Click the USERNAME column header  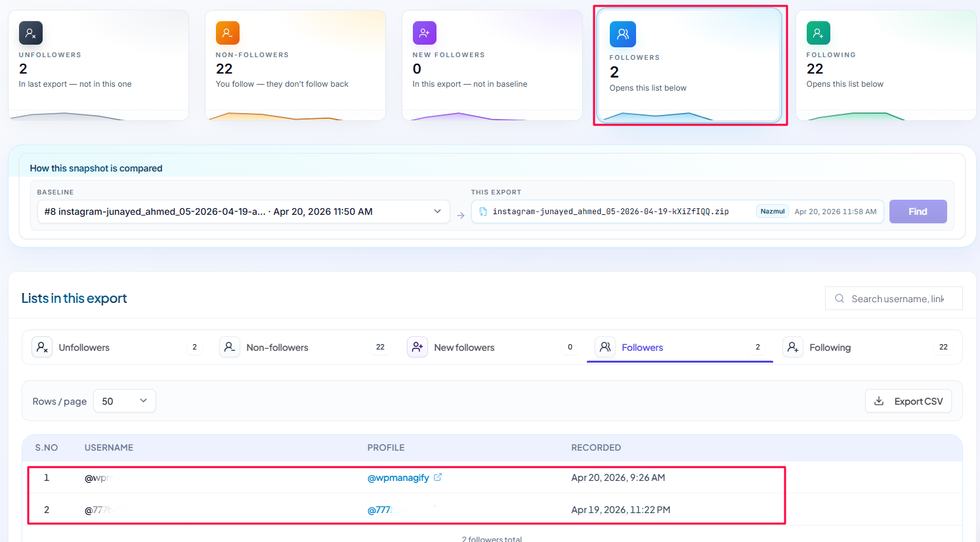109,447
